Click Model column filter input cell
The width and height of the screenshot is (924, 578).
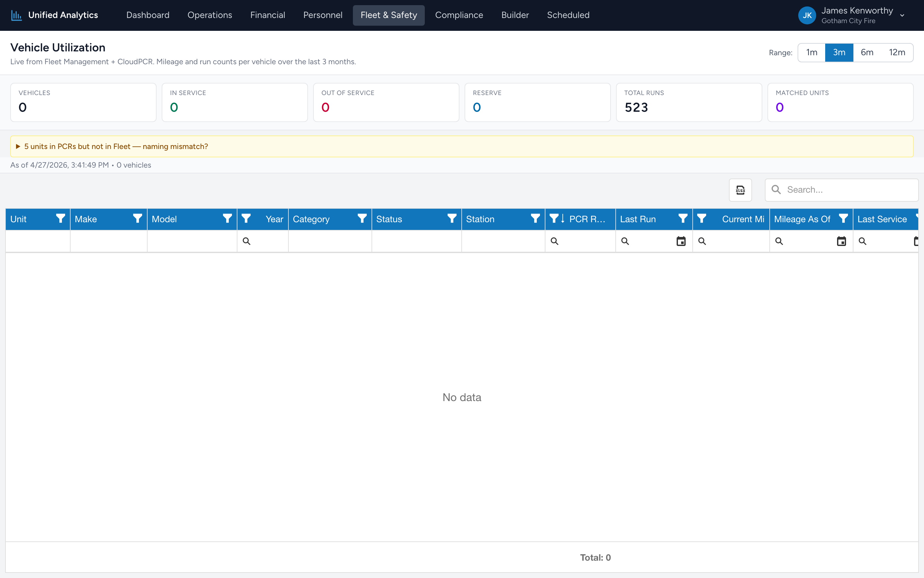coord(192,241)
